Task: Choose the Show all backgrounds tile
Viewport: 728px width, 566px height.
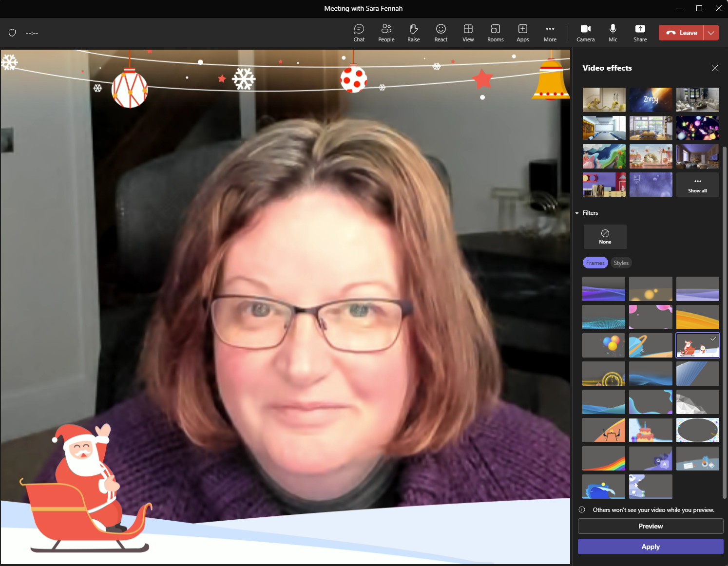Action: pyautogui.click(x=697, y=185)
